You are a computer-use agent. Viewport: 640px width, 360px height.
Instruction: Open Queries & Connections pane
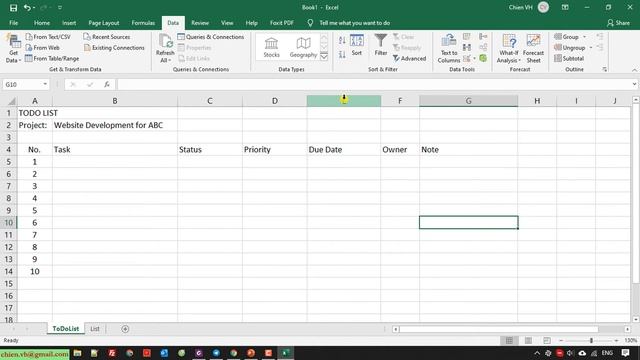click(x=211, y=37)
